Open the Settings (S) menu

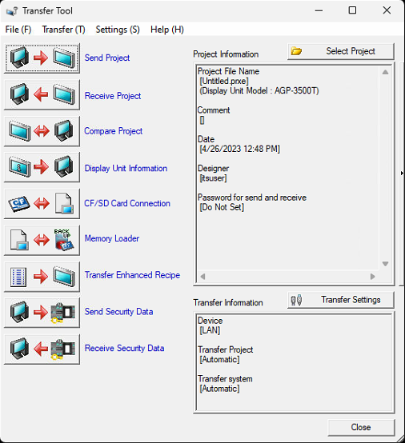118,30
